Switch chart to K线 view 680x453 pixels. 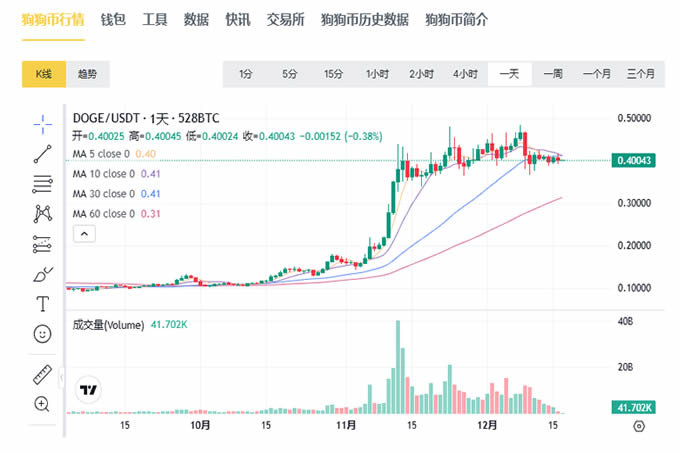click(44, 74)
